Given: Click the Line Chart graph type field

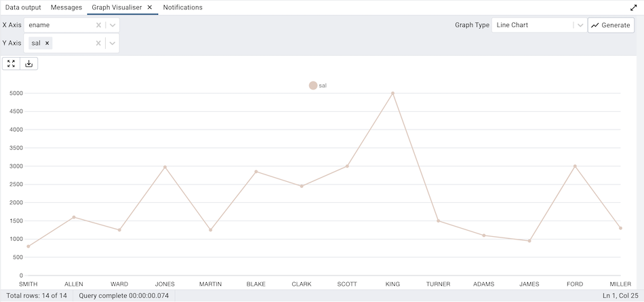Looking at the screenshot, I should coord(539,25).
